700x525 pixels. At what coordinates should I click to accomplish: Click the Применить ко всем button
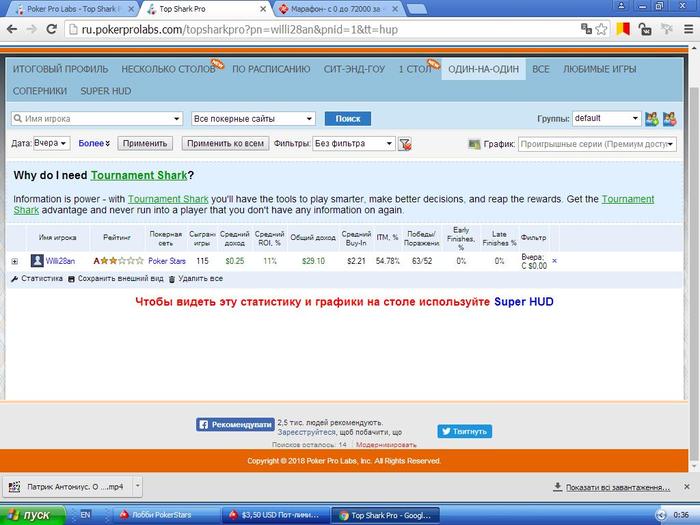point(225,143)
